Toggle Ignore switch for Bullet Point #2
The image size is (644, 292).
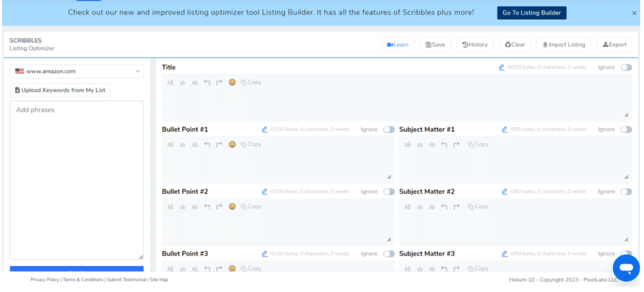point(389,191)
